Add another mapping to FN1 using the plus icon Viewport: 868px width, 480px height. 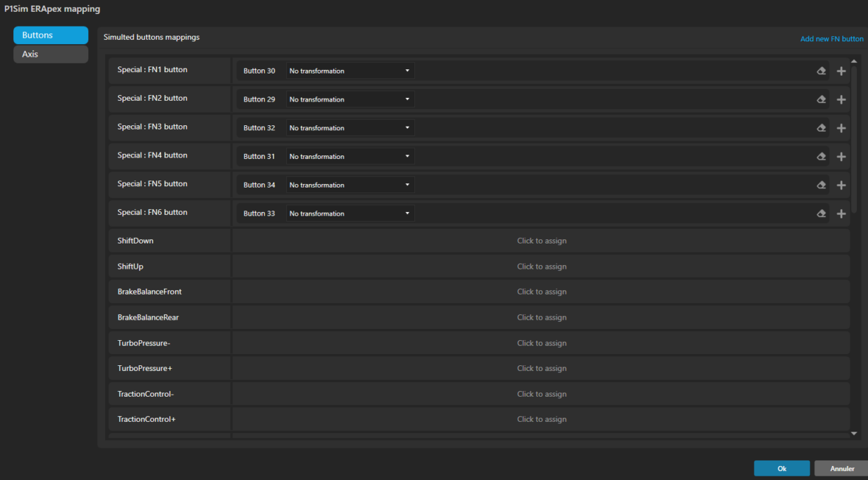841,70
